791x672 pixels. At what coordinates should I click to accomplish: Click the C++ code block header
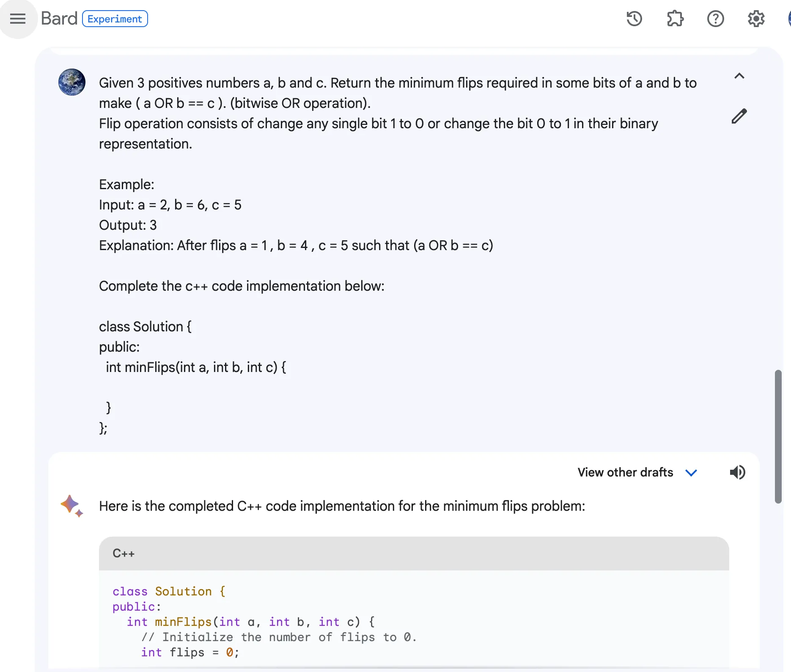(x=413, y=554)
